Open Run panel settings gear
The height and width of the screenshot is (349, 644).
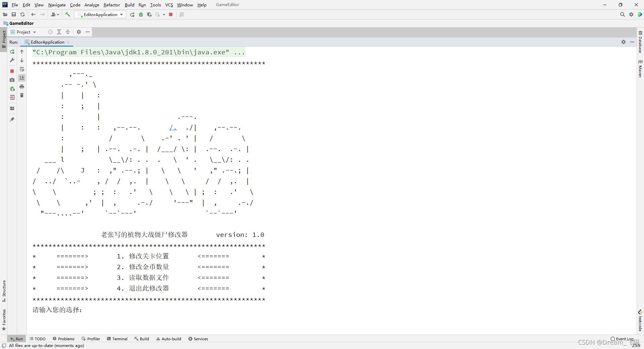point(624,42)
